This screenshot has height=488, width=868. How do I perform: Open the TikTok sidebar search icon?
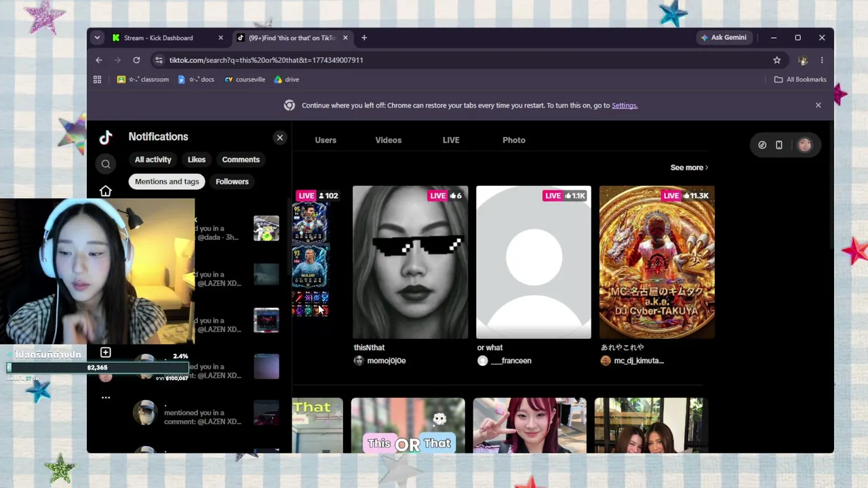coord(106,164)
